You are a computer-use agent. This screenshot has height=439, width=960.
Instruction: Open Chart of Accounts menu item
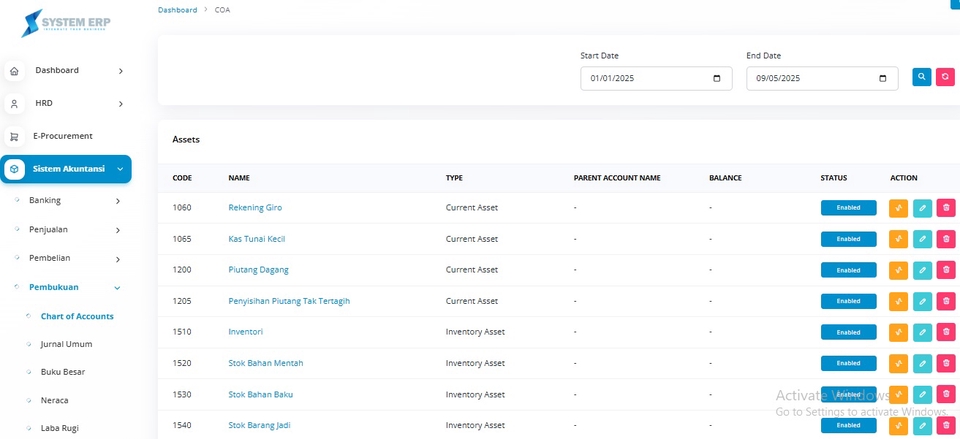[x=77, y=317]
